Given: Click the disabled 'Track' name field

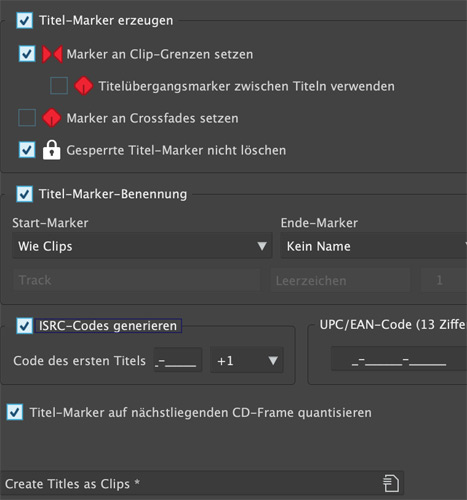Looking at the screenshot, I should (x=136, y=280).
